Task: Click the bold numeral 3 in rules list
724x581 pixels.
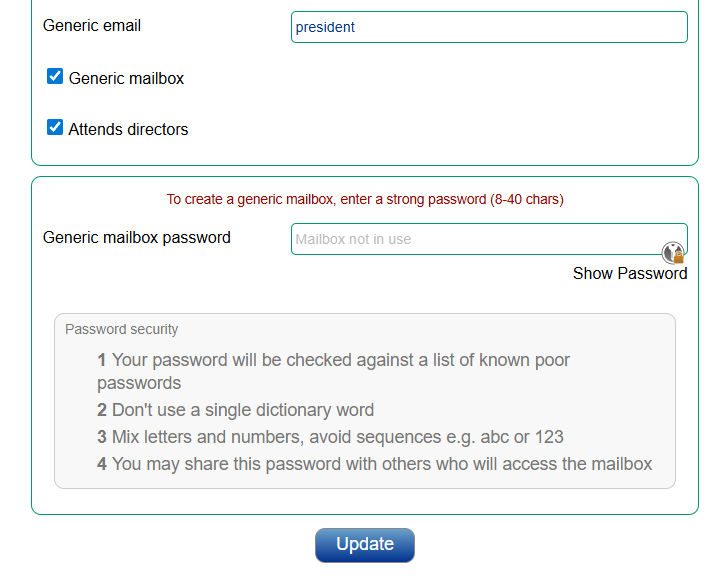Action: pos(102,437)
